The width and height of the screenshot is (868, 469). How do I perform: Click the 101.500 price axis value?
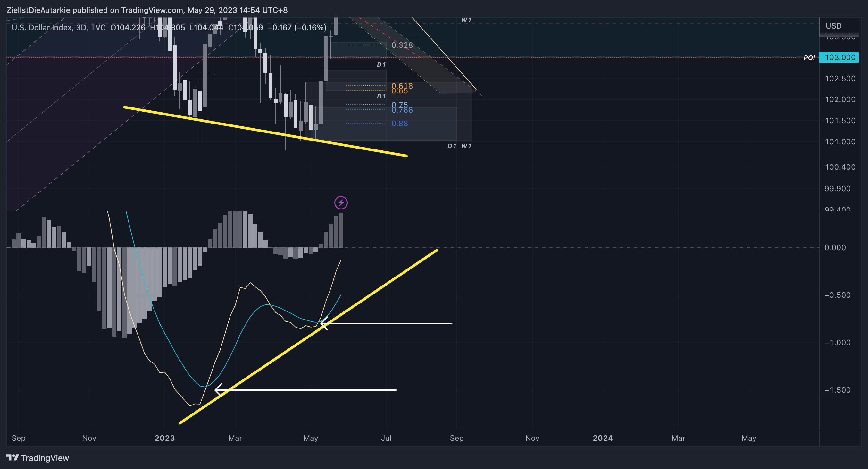pyautogui.click(x=840, y=121)
